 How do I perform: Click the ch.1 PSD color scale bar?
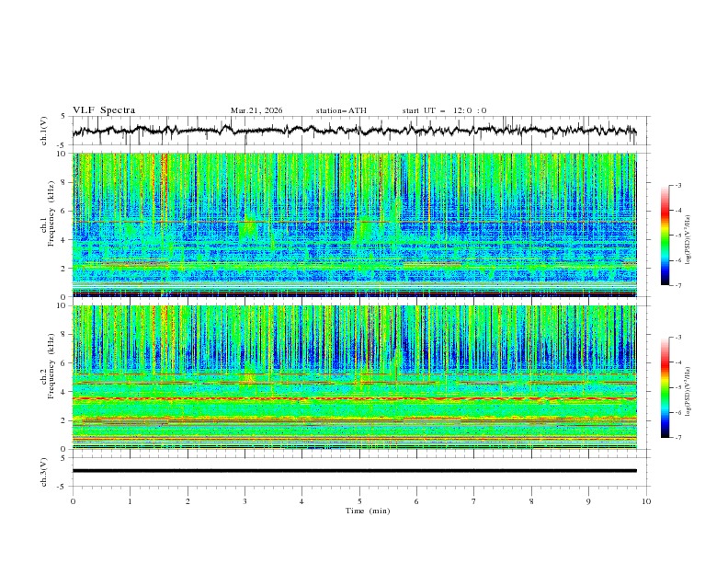coord(665,235)
